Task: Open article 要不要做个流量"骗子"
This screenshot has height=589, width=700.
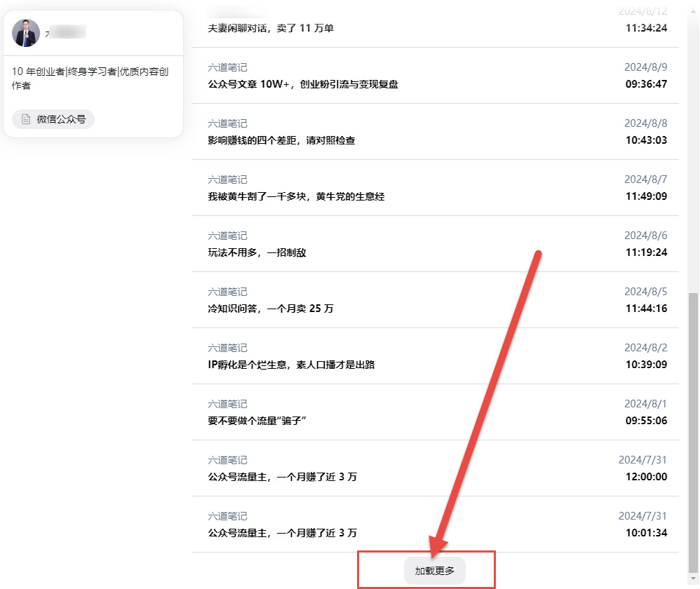Action: [x=258, y=421]
